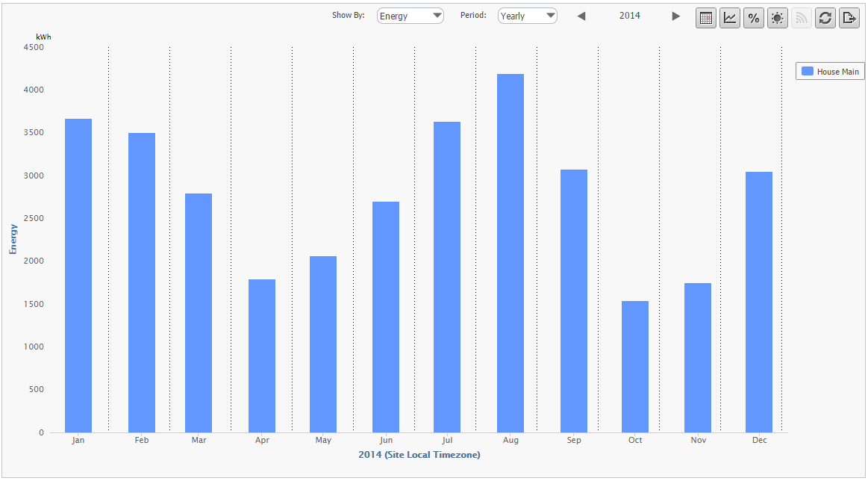Export the chart data
Screen dimensions: 868x481
click(x=849, y=18)
